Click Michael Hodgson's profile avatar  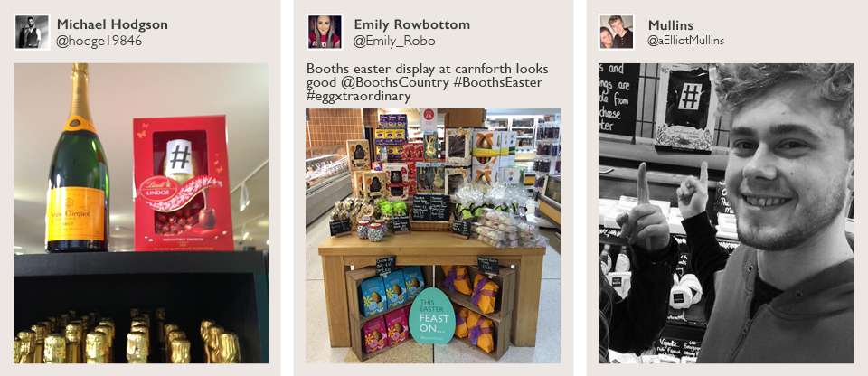pyautogui.click(x=33, y=33)
